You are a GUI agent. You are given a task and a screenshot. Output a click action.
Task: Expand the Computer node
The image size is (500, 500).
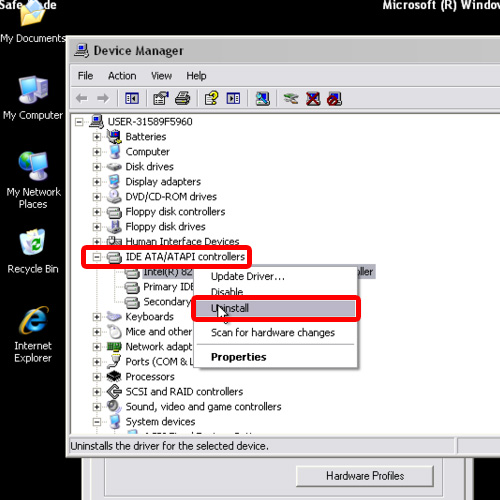pyautogui.click(x=97, y=152)
